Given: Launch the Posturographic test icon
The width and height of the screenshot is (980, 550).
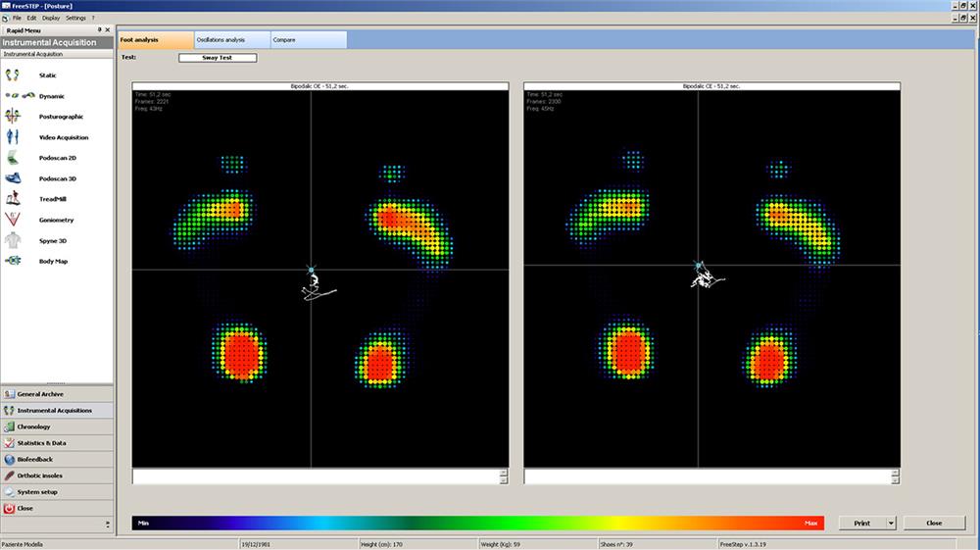Looking at the screenshot, I should (14, 116).
